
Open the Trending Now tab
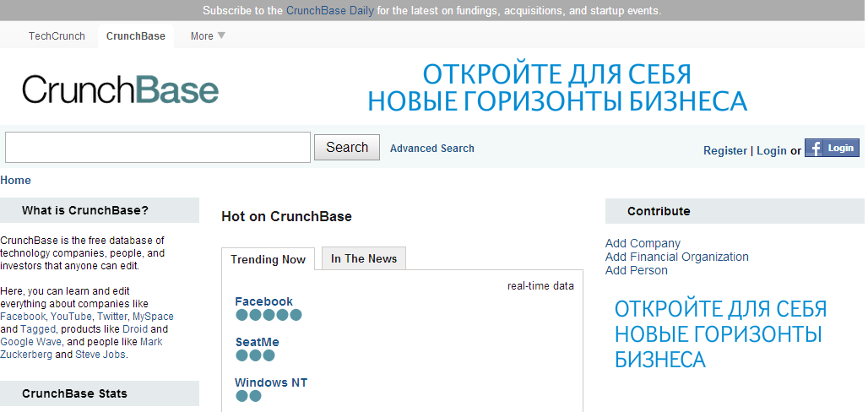tap(268, 259)
